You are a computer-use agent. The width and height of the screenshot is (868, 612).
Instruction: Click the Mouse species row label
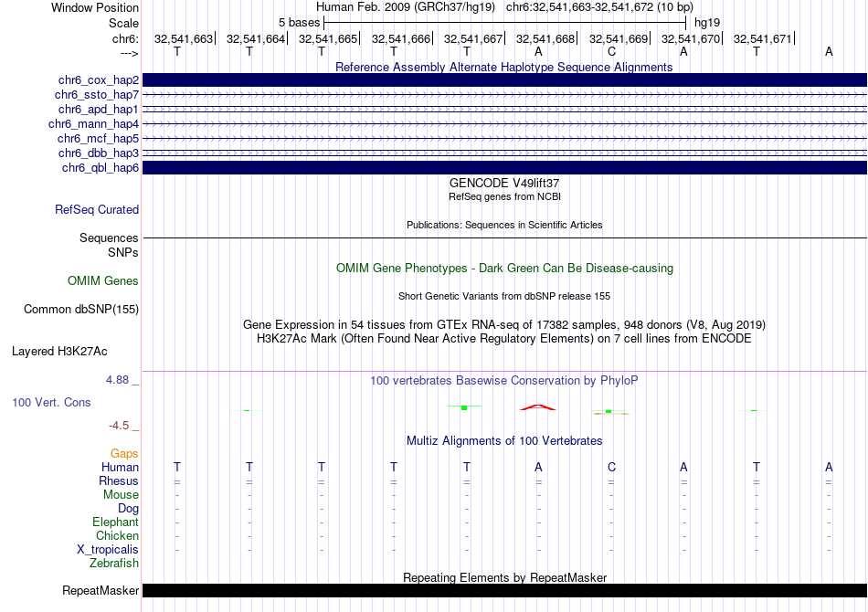(x=121, y=495)
